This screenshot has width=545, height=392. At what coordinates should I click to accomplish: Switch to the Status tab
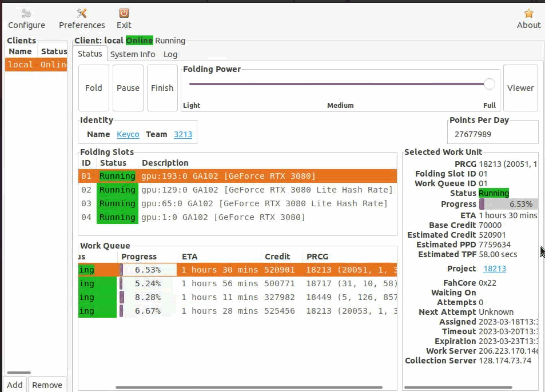[x=90, y=54]
